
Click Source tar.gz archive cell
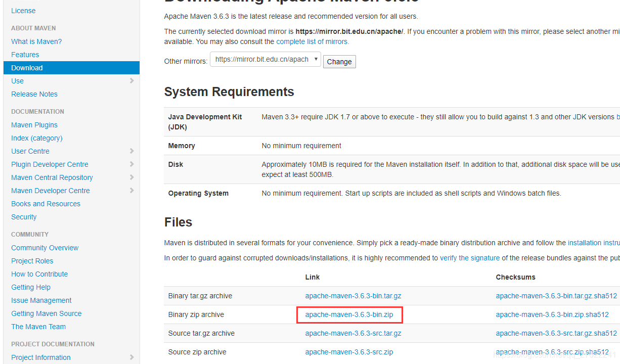(x=201, y=333)
